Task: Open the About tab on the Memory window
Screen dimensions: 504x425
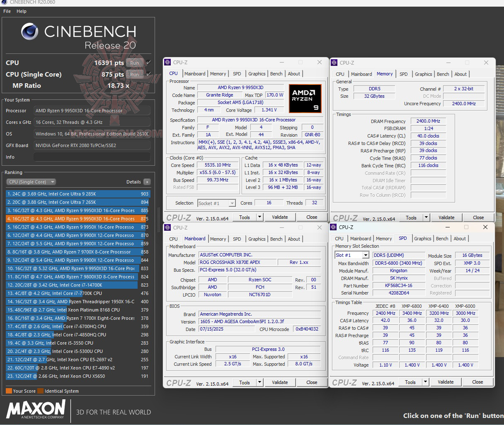Action: (460, 74)
